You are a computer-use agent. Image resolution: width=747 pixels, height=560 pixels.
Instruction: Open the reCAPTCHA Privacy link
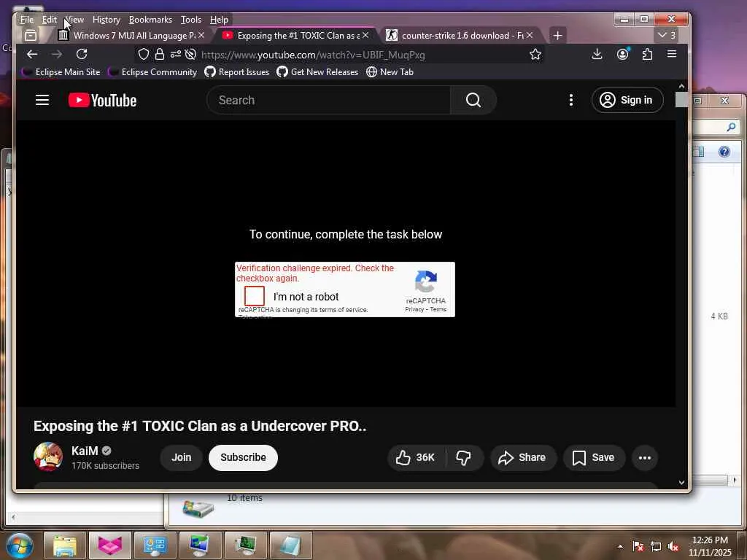click(414, 309)
